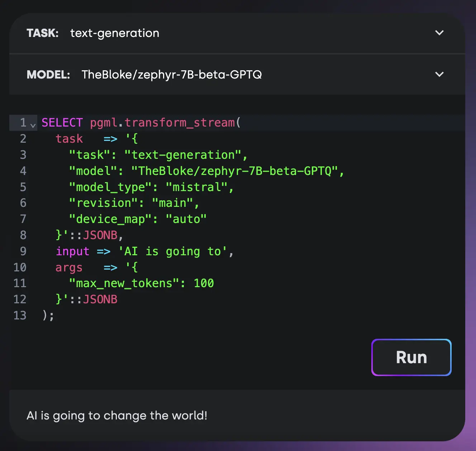Place cursor in the 'AI is going to' string
This screenshot has width=476, height=451.
[x=172, y=251]
